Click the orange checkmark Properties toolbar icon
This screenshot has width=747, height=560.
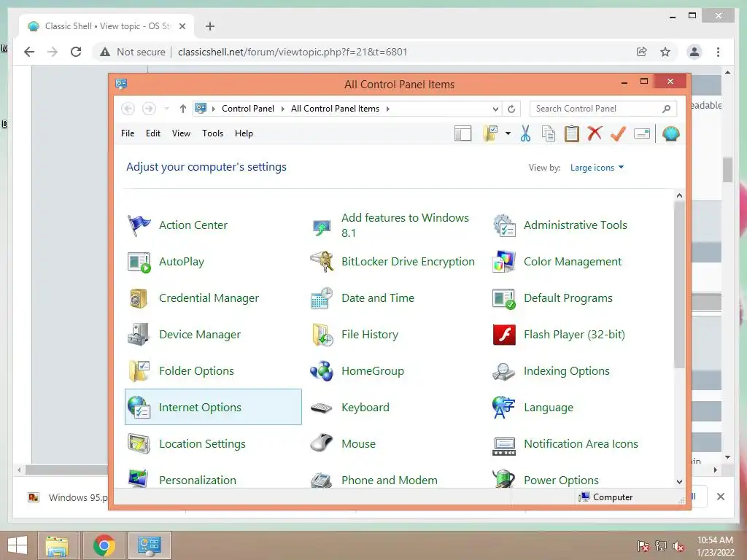[618, 133]
